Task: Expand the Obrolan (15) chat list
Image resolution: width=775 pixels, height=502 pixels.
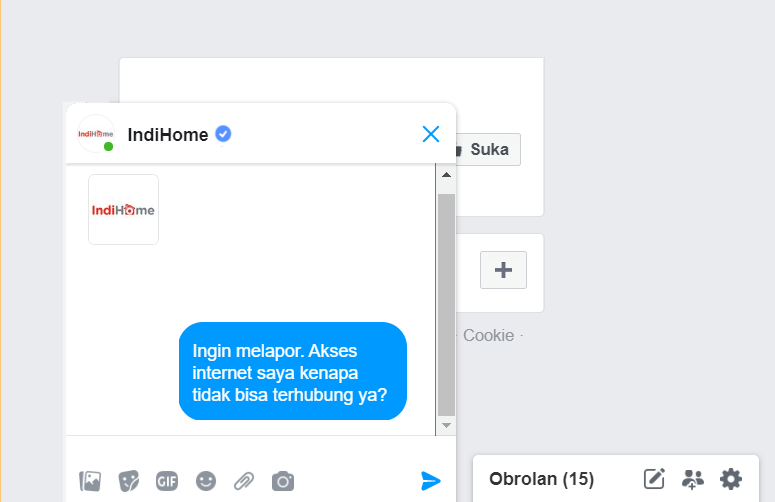Action: [x=541, y=479]
